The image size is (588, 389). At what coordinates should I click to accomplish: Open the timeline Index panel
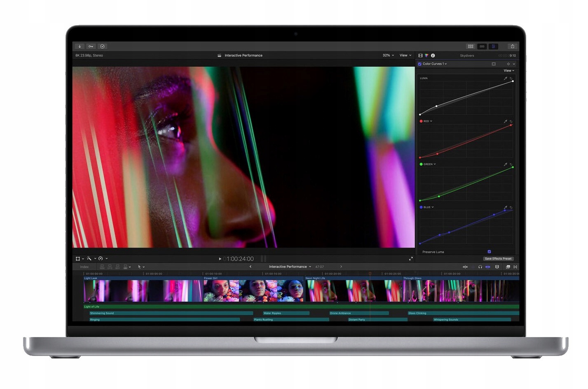coord(84,267)
